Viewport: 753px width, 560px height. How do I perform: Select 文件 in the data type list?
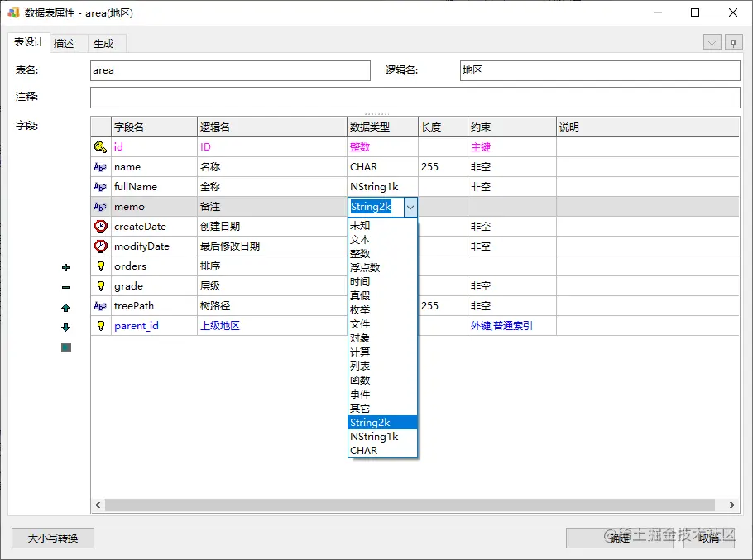[382, 324]
